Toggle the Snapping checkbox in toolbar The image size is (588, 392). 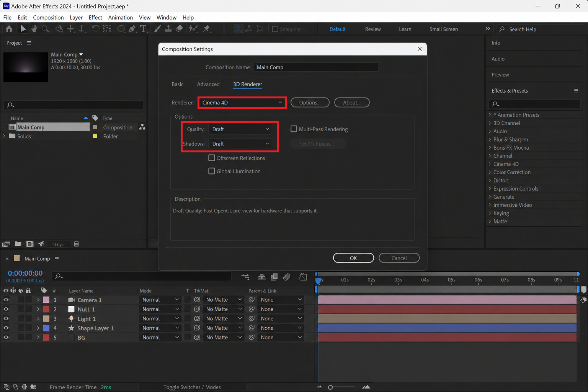(275, 29)
